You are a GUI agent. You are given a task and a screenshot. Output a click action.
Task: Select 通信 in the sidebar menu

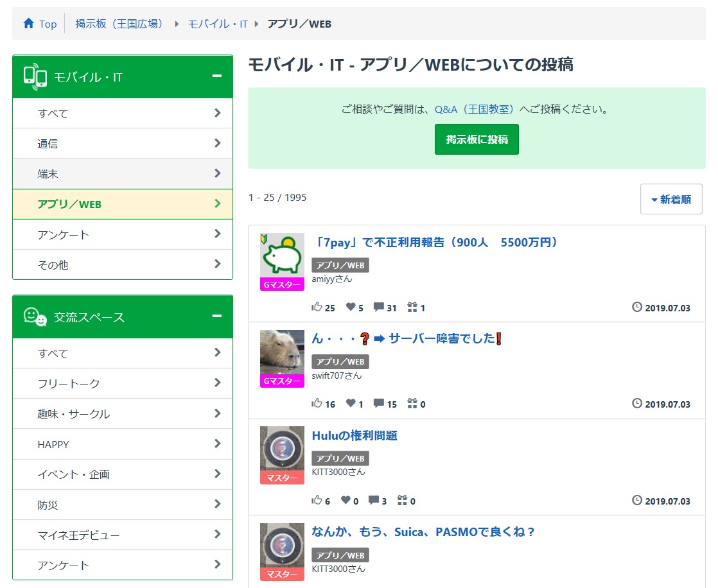(122, 144)
